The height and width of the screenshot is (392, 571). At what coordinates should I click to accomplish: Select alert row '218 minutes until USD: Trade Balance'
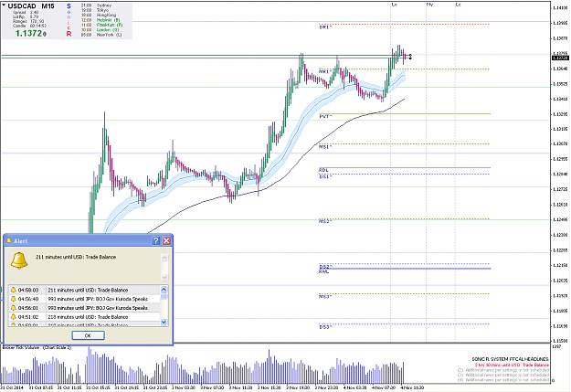(x=84, y=317)
